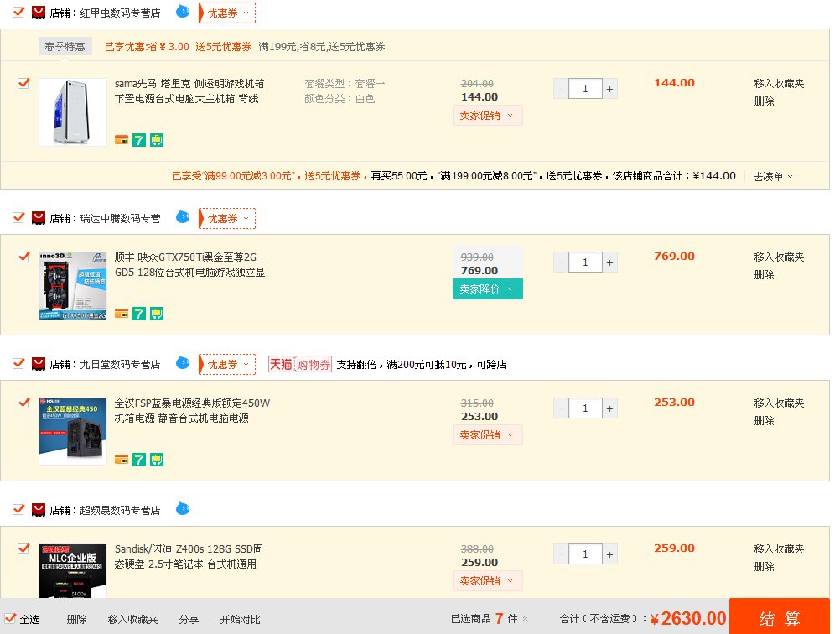Click credit card icon under 全汉FSP power supply
840x634 pixels.
pyautogui.click(x=122, y=460)
